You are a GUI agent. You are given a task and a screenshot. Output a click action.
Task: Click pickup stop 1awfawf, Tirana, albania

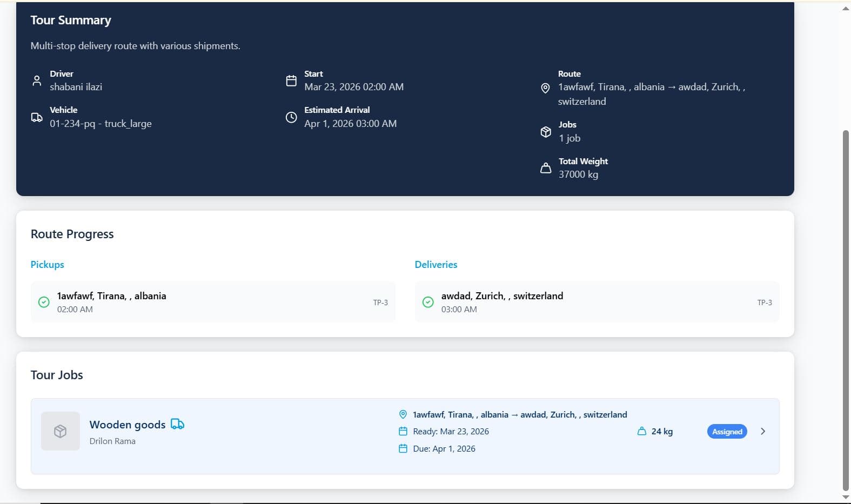coord(213,302)
